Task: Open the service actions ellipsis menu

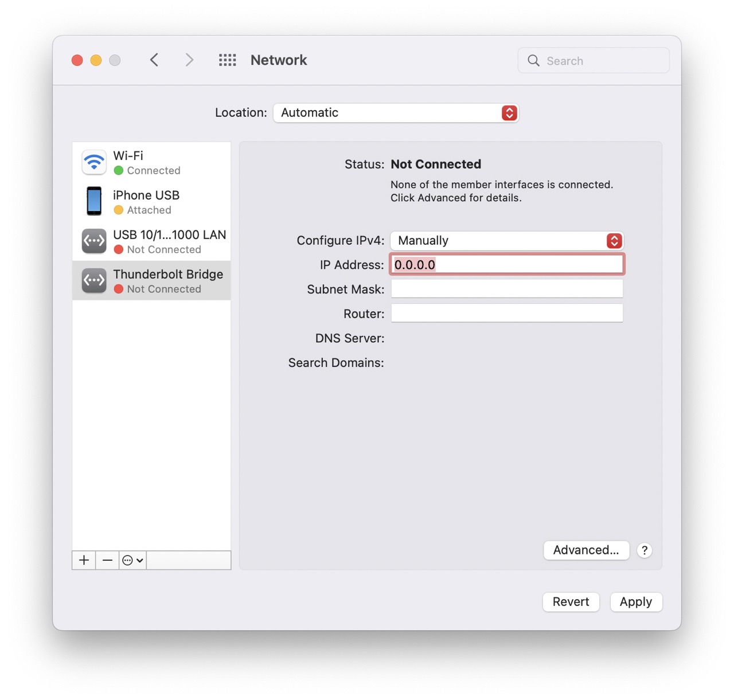Action: [132, 560]
